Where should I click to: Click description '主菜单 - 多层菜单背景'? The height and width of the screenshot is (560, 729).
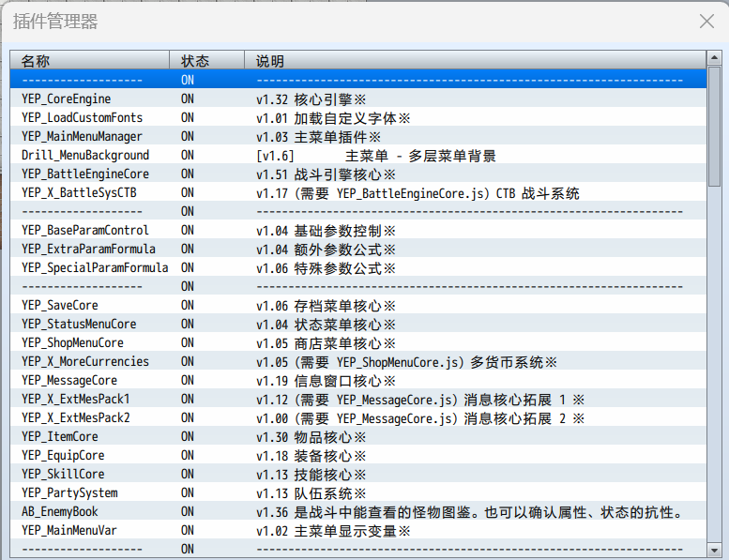(x=420, y=156)
